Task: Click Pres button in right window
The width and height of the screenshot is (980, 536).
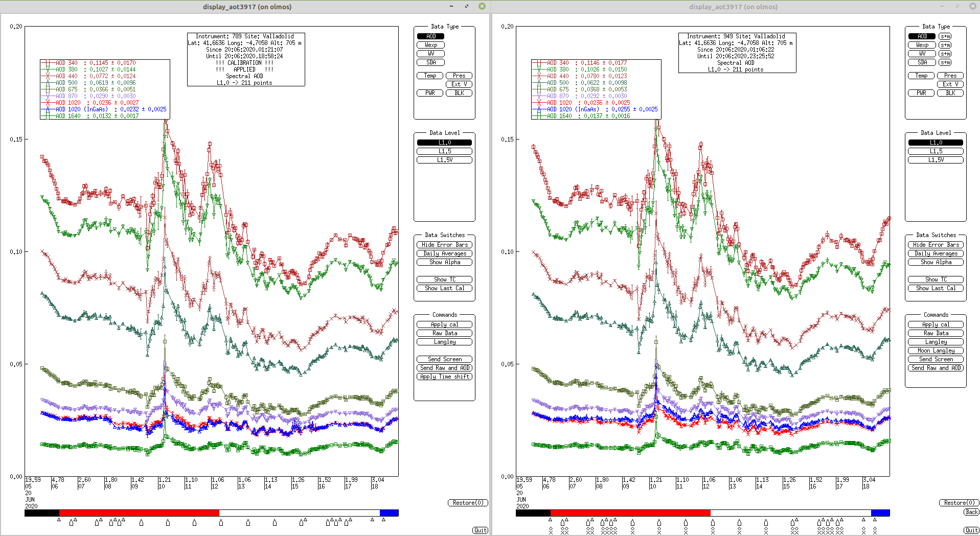Action: 950,76
